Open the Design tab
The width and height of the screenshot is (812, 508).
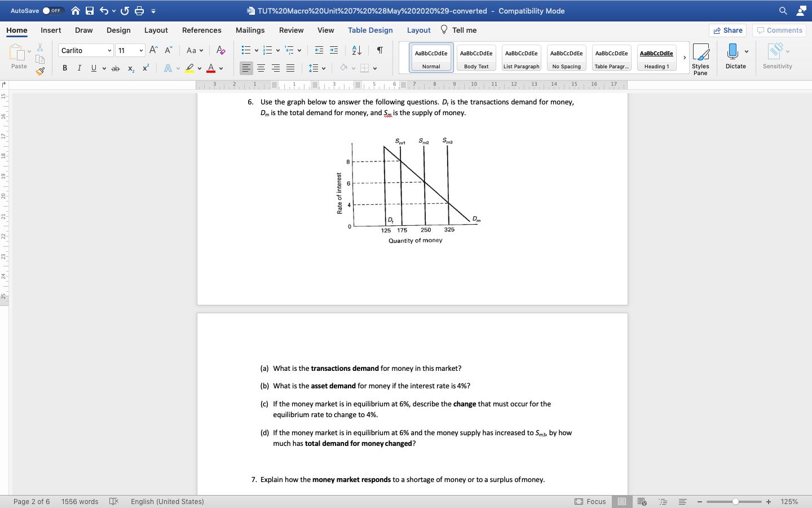click(x=118, y=30)
